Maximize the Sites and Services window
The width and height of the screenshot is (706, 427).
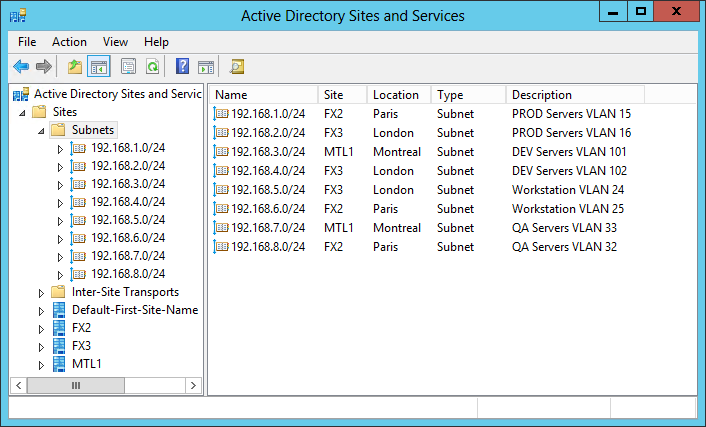[640, 12]
